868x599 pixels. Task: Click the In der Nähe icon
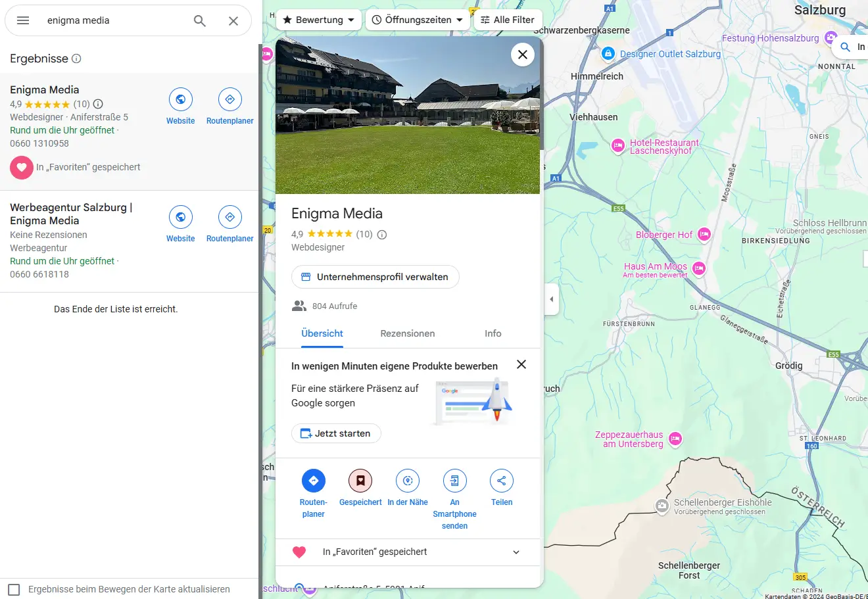(408, 481)
